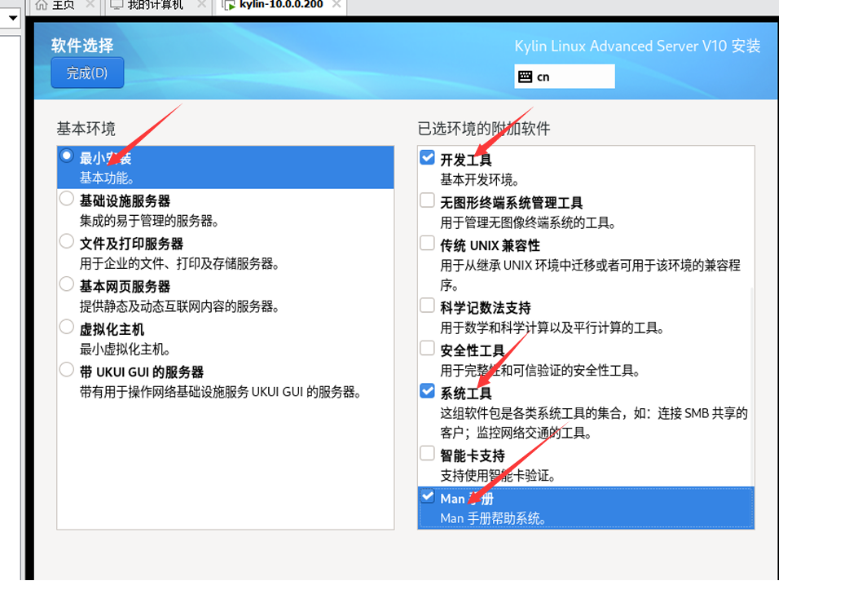849x616 pixels.
Task: Check the 传统 UNIX 兼容性 checkbox
Action: pos(427,243)
